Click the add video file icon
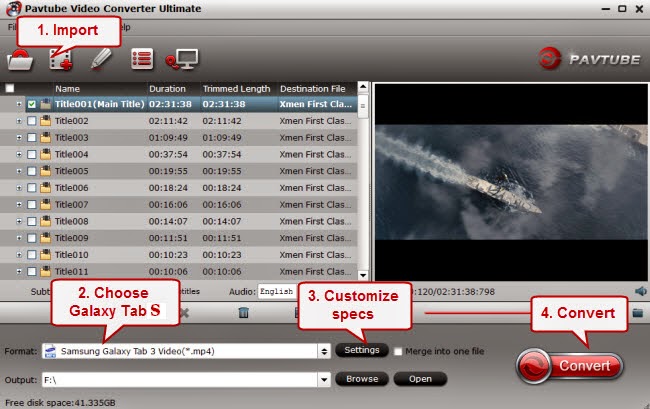This screenshot has width=650, height=409. point(61,60)
